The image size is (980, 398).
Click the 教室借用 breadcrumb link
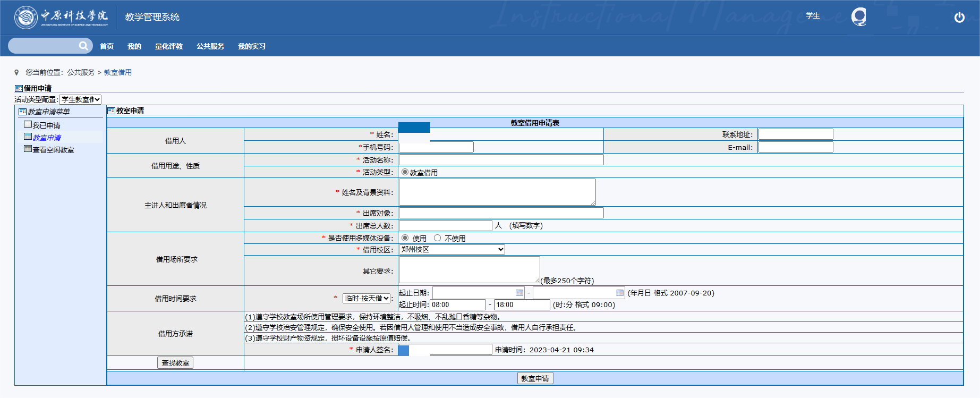(x=117, y=72)
